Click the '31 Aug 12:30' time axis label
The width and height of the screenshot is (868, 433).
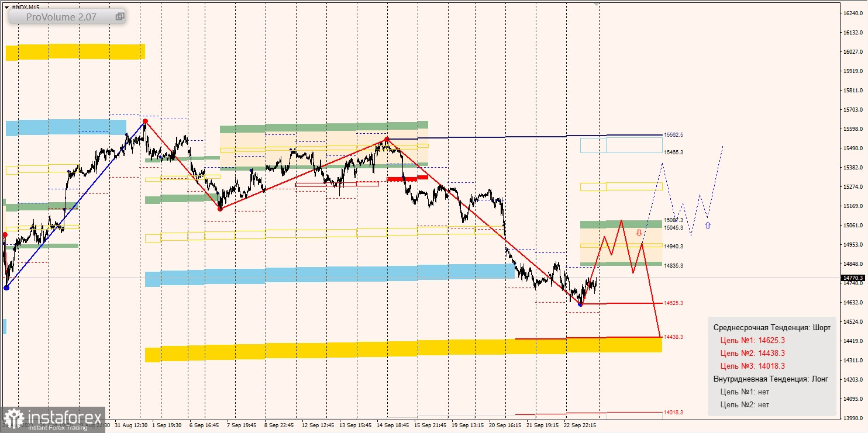point(131,425)
